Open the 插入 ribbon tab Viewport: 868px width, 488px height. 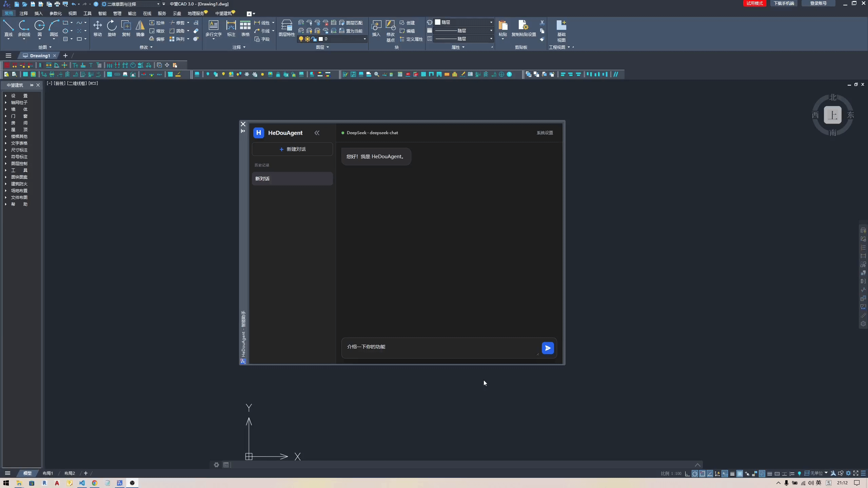pos(38,14)
